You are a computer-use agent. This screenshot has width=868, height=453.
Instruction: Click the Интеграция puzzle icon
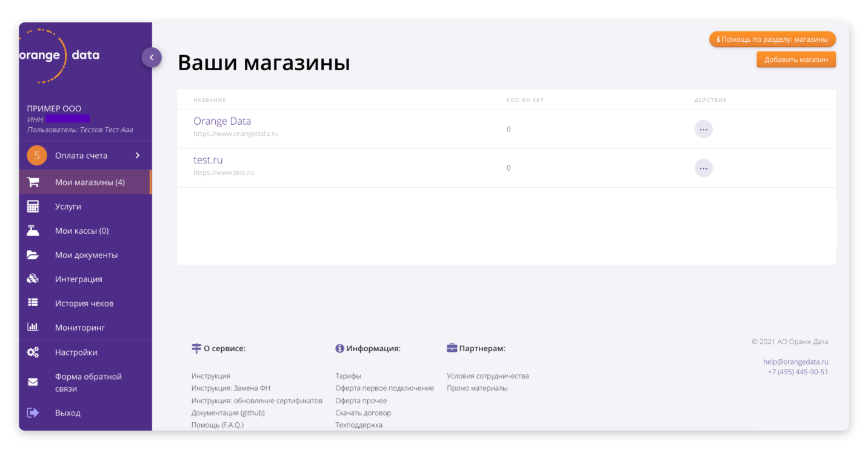[33, 279]
